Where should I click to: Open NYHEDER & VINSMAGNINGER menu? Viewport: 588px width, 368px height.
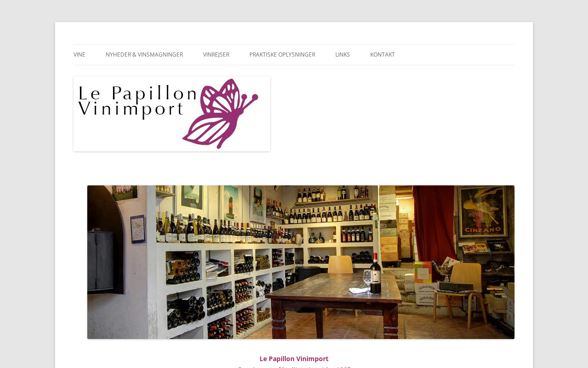(x=144, y=55)
